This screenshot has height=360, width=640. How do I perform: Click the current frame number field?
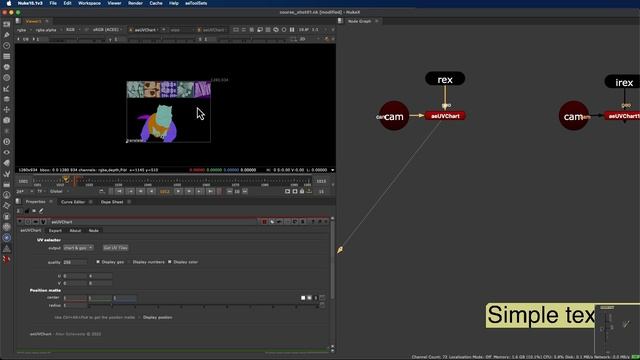pos(165,191)
